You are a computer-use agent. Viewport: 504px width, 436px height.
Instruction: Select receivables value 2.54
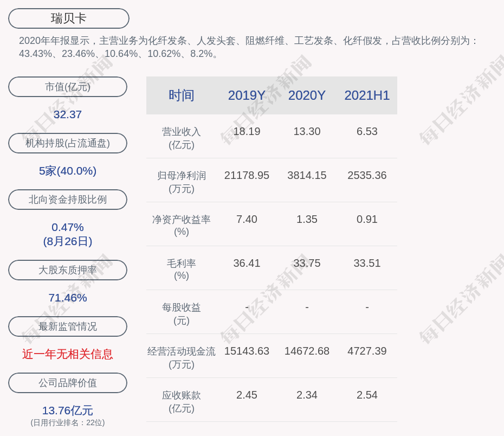367,395
